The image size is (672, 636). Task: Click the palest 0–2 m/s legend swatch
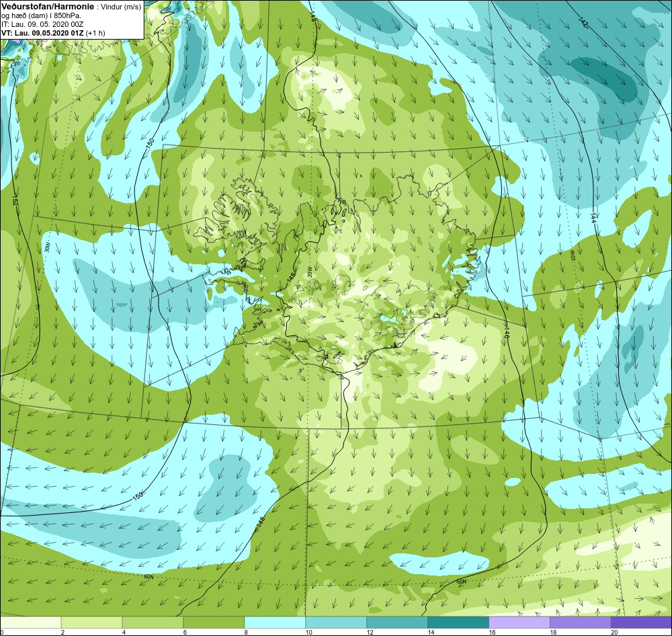30,622
